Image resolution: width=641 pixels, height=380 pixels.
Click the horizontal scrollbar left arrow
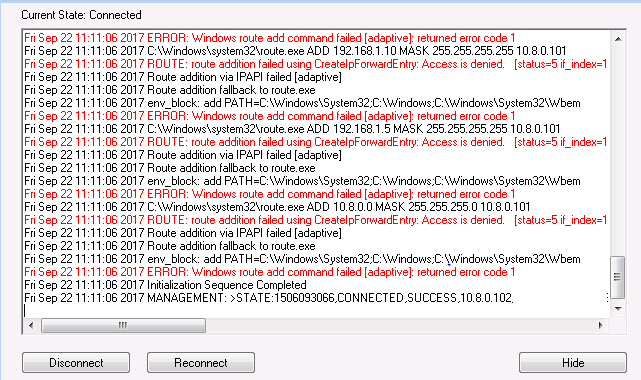[x=31, y=326]
